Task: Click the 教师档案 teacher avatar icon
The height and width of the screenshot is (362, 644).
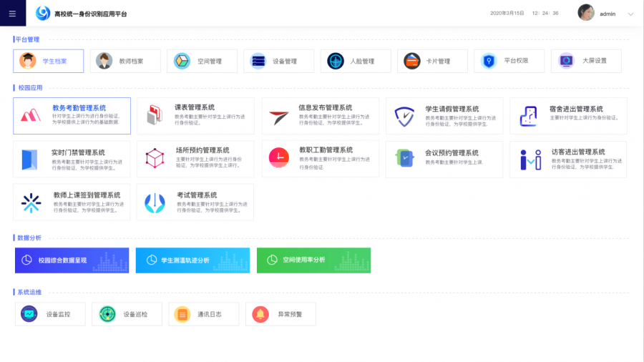Action: point(105,61)
